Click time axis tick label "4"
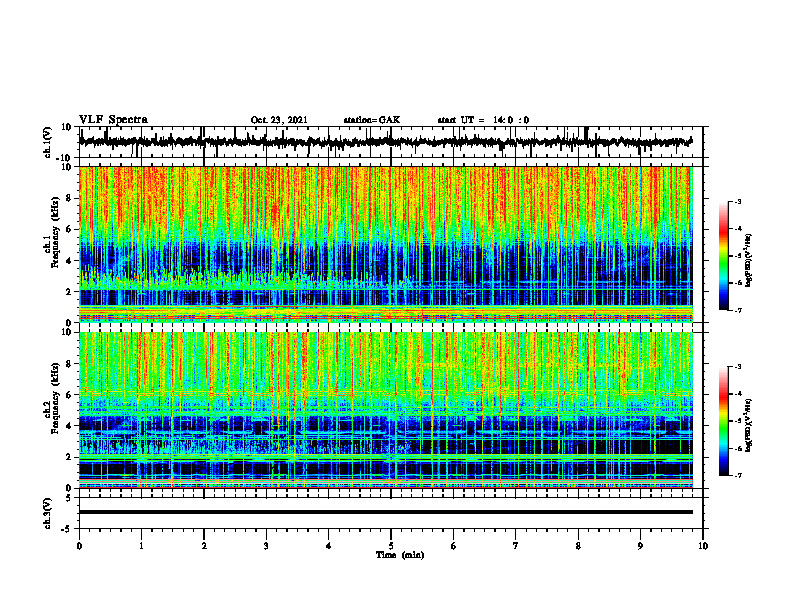The width and height of the screenshot is (792, 612). 329,546
